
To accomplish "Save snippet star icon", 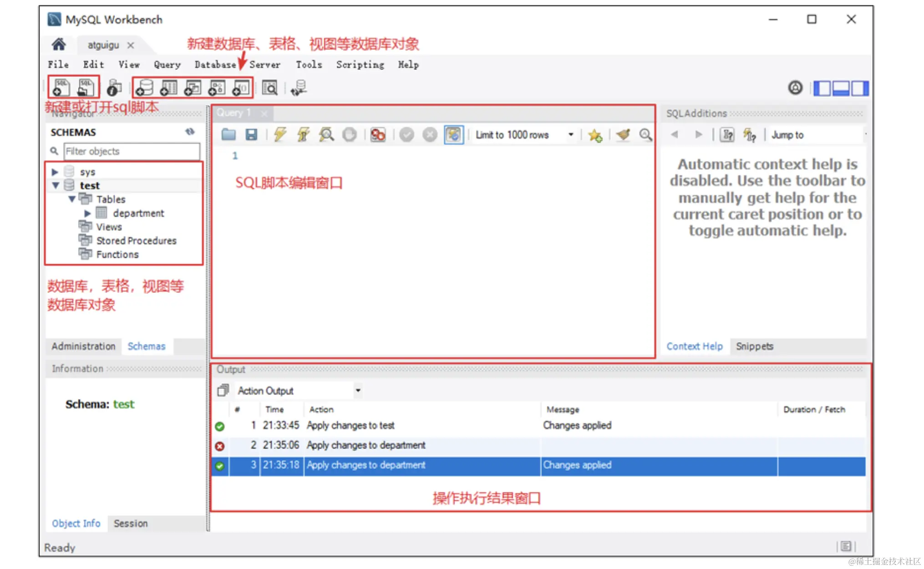I will point(595,135).
